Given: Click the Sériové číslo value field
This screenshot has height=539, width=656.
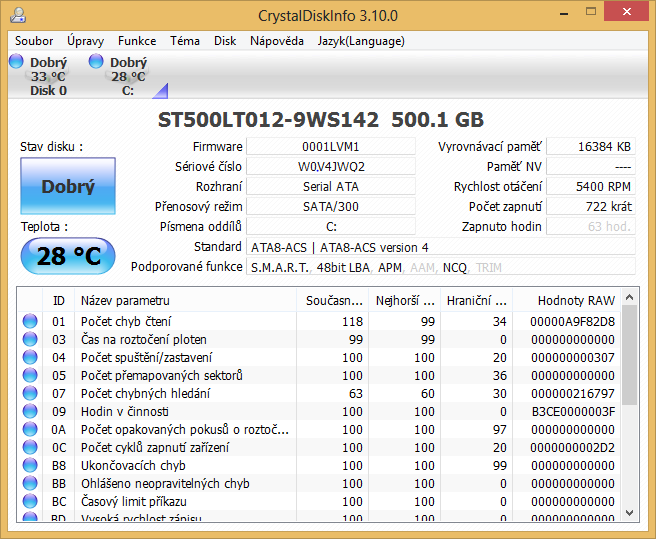Looking at the screenshot, I should [331, 166].
